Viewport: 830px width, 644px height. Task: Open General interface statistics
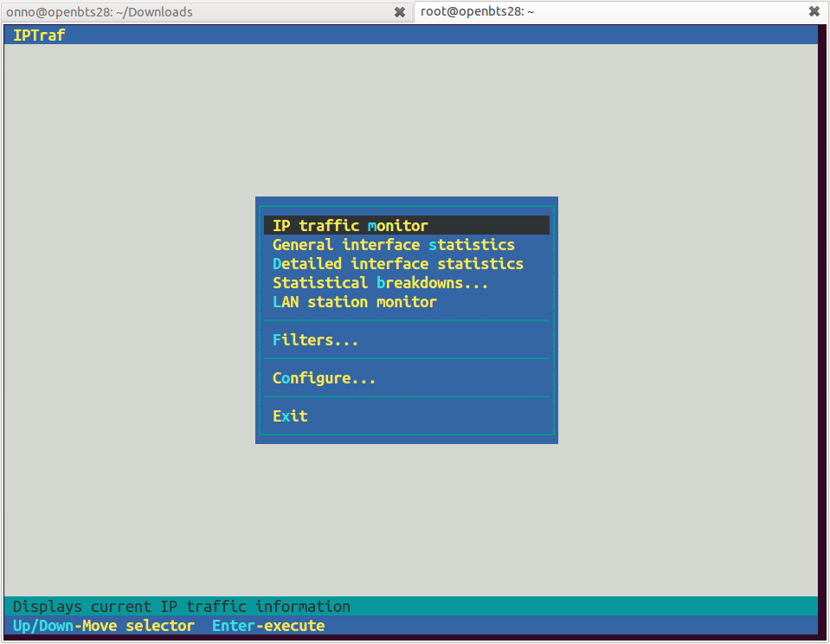tap(407, 245)
